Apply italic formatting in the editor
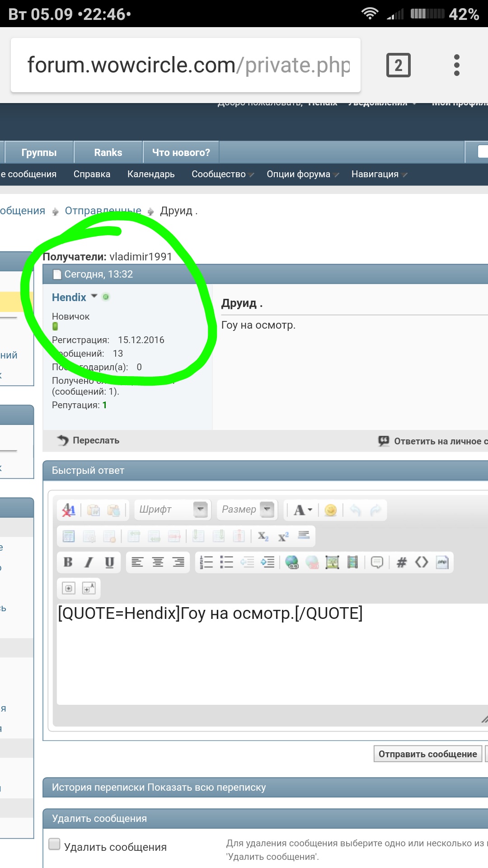The width and height of the screenshot is (488, 868). point(89,562)
